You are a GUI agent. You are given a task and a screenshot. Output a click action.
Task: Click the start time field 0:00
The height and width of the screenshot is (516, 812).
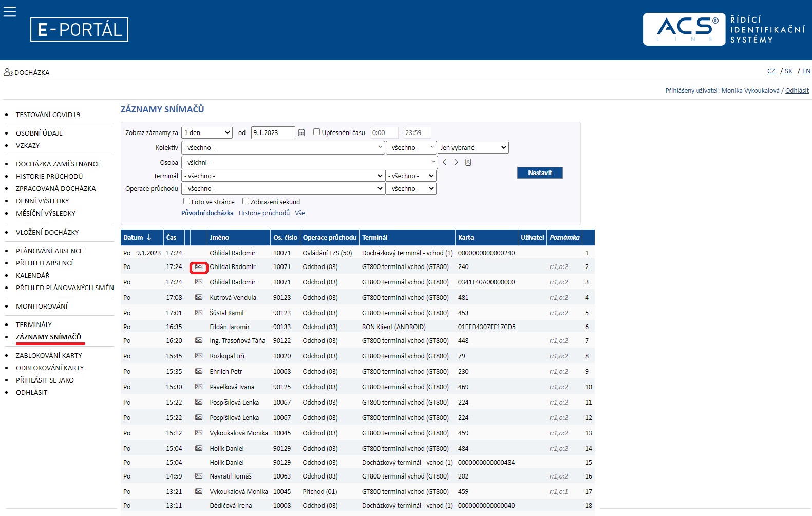pos(385,132)
